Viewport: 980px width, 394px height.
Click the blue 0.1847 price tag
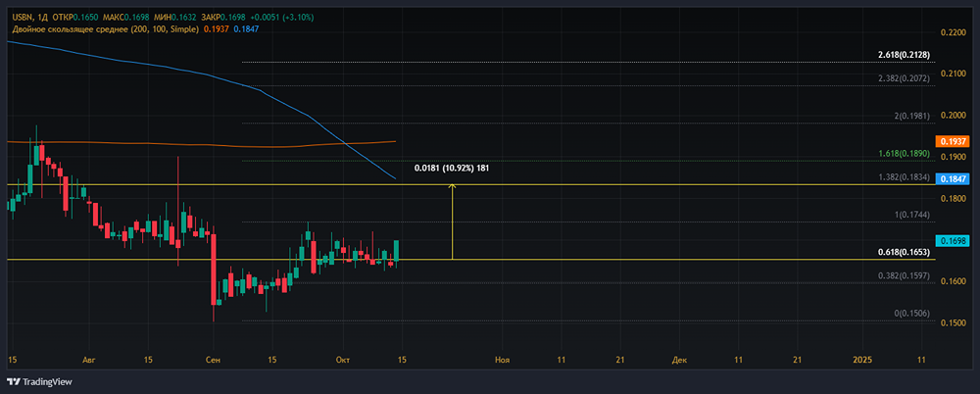point(951,178)
